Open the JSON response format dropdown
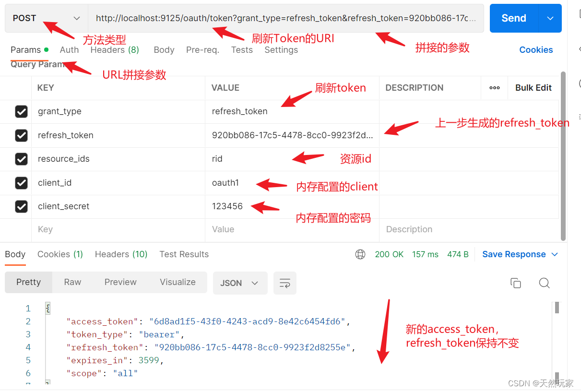Image resolution: width=581 pixels, height=392 pixels. coord(240,283)
